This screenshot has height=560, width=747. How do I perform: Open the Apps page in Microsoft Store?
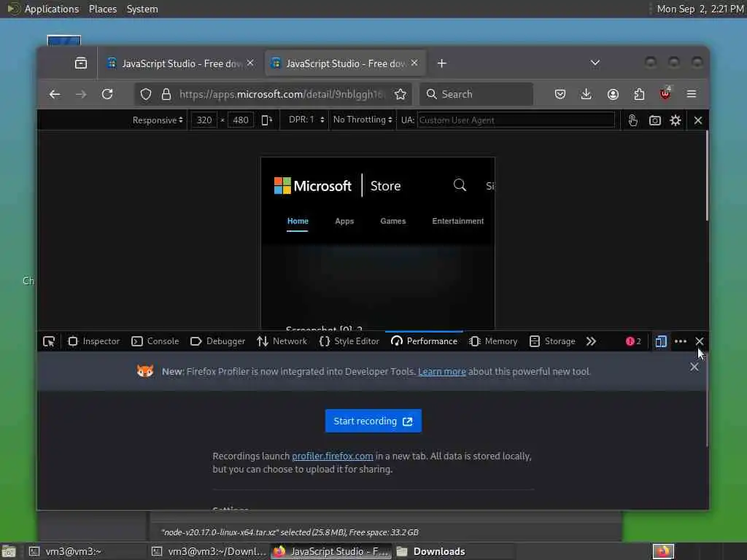click(x=344, y=221)
